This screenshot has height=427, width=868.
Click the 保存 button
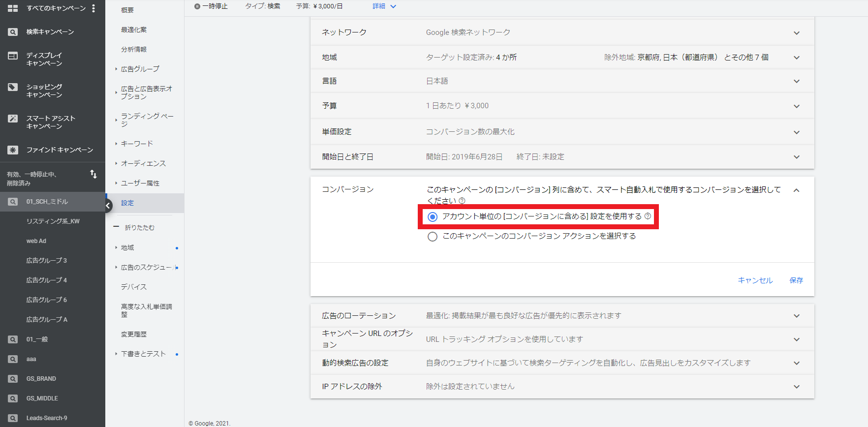pyautogui.click(x=796, y=280)
